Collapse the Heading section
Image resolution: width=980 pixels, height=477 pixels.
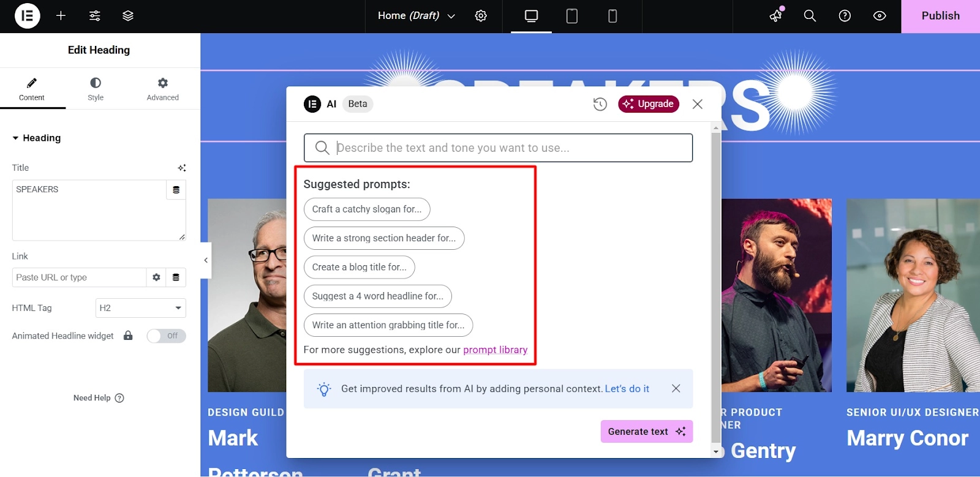pos(37,138)
